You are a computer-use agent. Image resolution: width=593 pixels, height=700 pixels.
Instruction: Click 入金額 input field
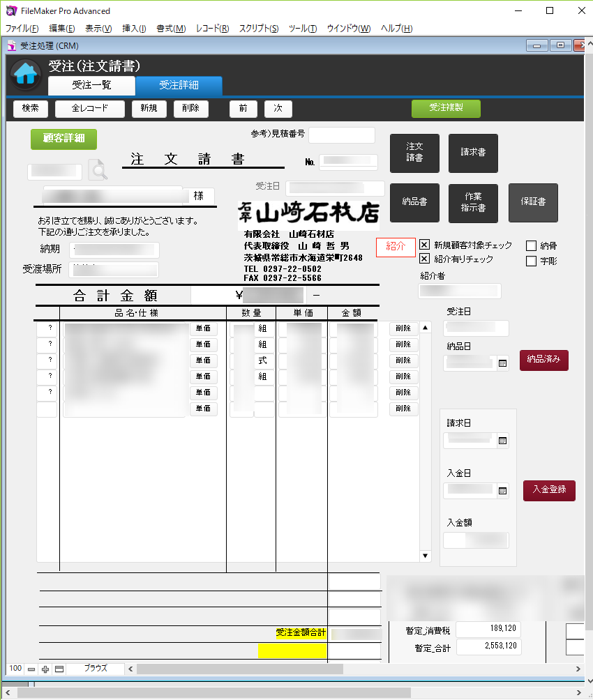click(476, 540)
